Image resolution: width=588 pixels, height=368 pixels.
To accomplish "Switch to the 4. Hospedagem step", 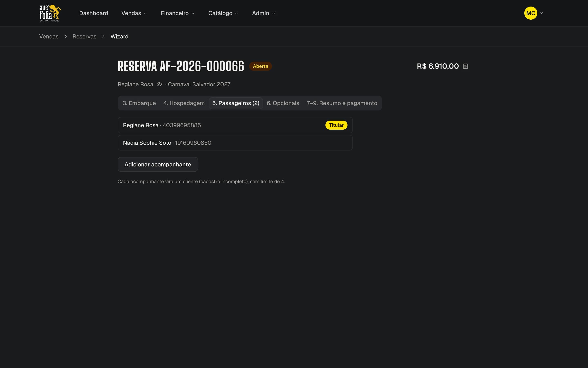I will (x=184, y=103).
